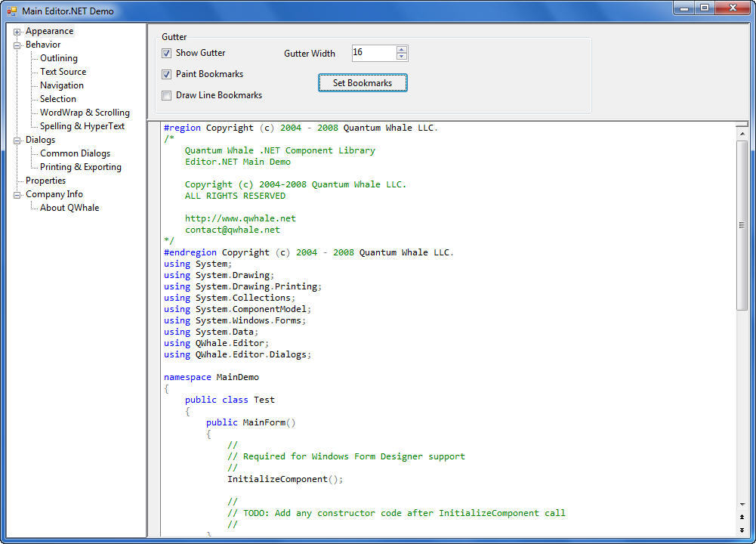Maximize the Main Editor.NET Demo window
Image resolution: width=756 pixels, height=544 pixels.
point(705,8)
